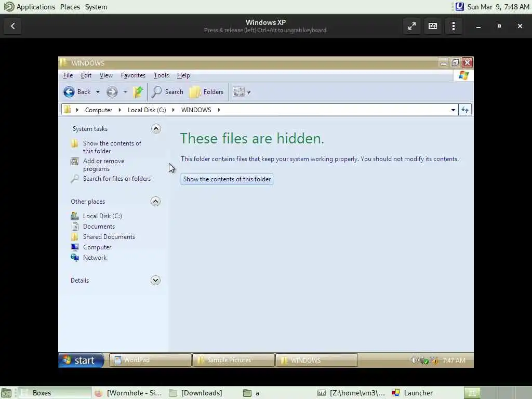Image resolution: width=532 pixels, height=399 pixels.
Task: Expand the Details section
Action: point(155,280)
